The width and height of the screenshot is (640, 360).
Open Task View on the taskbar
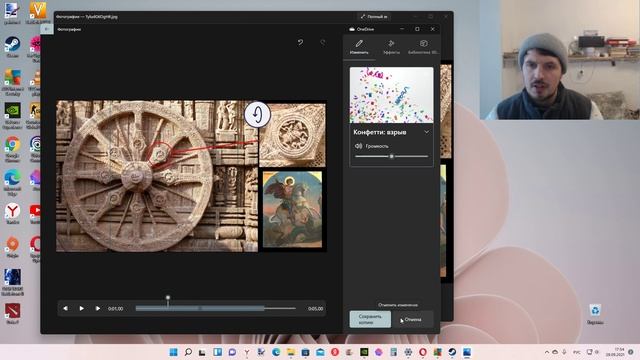click(203, 352)
